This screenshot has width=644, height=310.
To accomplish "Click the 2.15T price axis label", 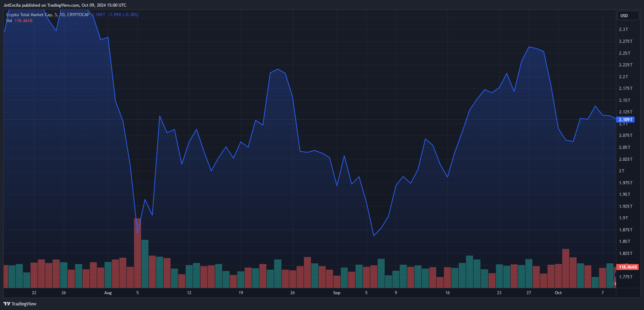I will tap(625, 100).
